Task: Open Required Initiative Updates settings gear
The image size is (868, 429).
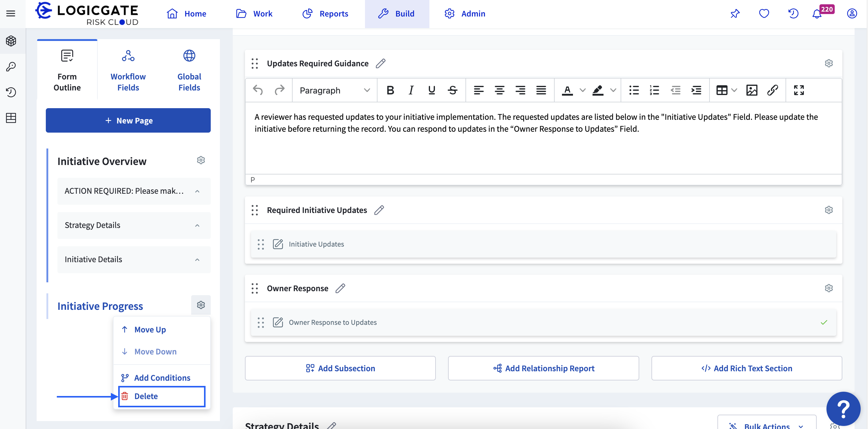Action: pos(829,210)
